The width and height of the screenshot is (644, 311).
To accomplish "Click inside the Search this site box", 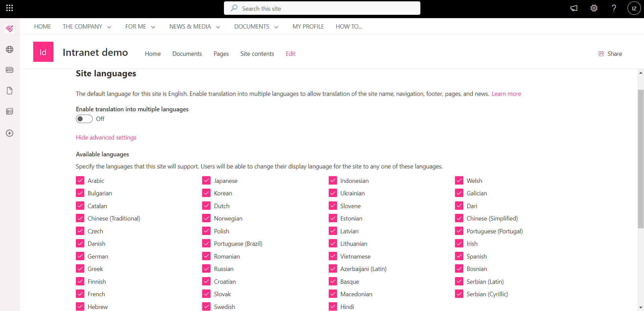I will pos(322,8).
